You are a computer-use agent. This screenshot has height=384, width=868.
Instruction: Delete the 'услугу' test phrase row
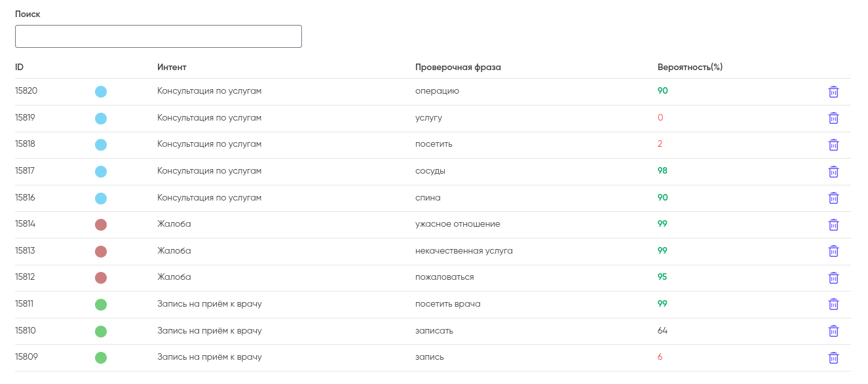[833, 118]
